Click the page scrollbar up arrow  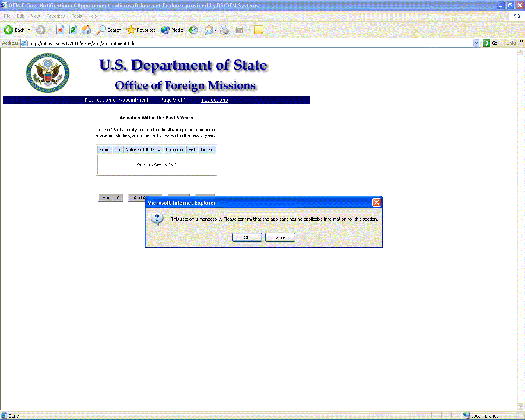(521, 52)
